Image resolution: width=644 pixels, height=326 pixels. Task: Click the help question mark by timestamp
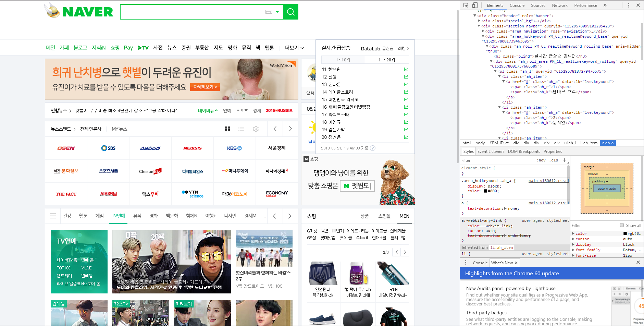pos(373,148)
